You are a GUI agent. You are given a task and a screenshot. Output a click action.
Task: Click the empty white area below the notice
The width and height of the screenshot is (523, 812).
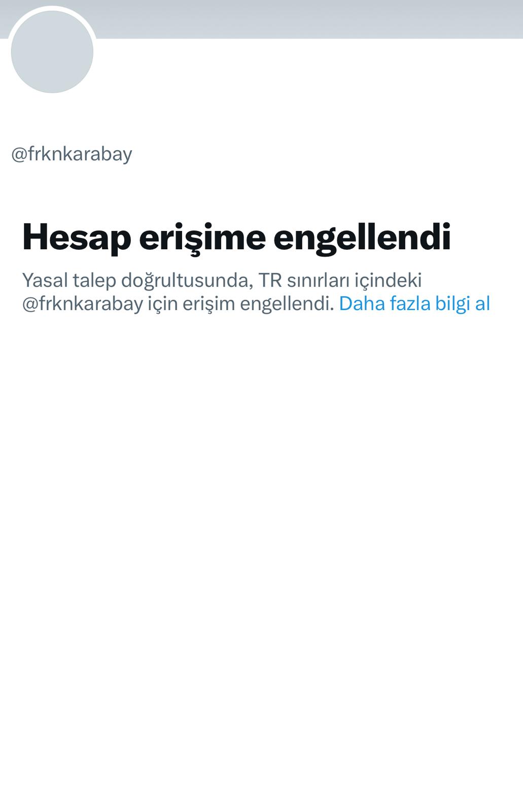click(261, 558)
